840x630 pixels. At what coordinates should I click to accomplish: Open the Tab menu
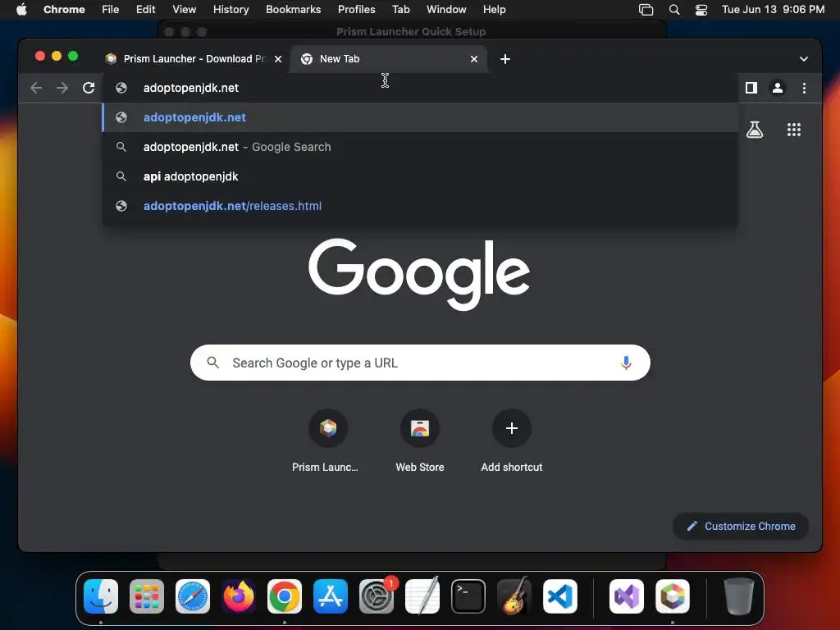(400, 10)
